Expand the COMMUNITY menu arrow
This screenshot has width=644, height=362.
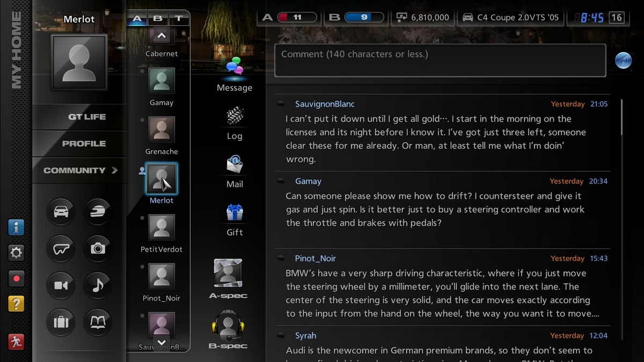click(x=114, y=171)
